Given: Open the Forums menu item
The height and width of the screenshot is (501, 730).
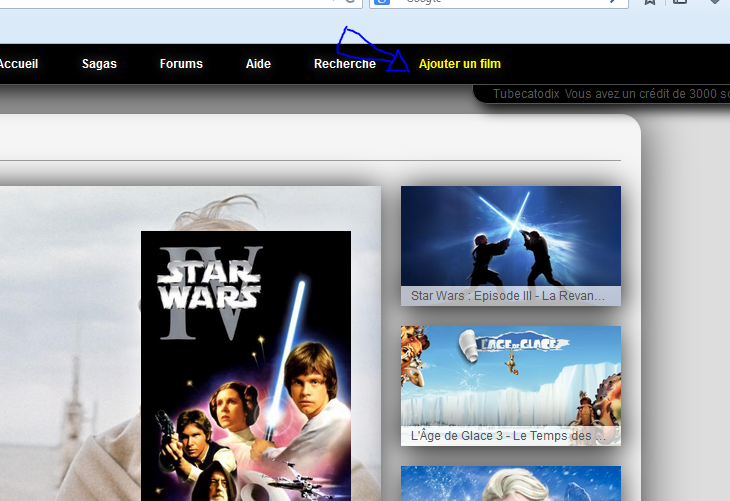Looking at the screenshot, I should (181, 64).
